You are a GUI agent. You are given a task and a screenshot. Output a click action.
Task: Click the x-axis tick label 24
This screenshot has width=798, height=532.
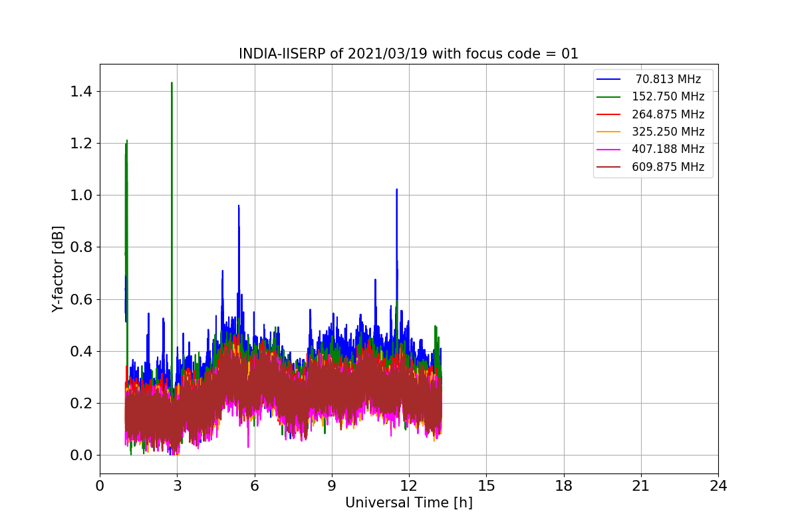point(718,485)
